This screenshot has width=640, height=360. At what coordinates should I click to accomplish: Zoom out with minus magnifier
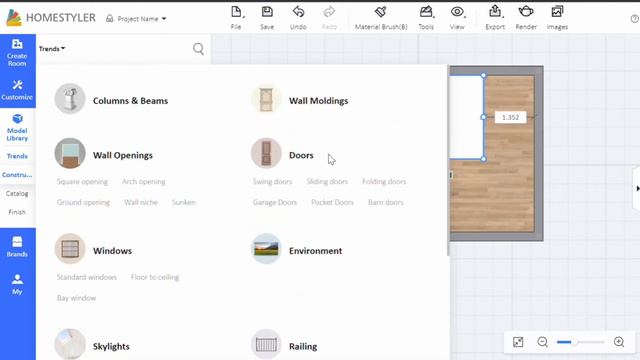pos(542,342)
